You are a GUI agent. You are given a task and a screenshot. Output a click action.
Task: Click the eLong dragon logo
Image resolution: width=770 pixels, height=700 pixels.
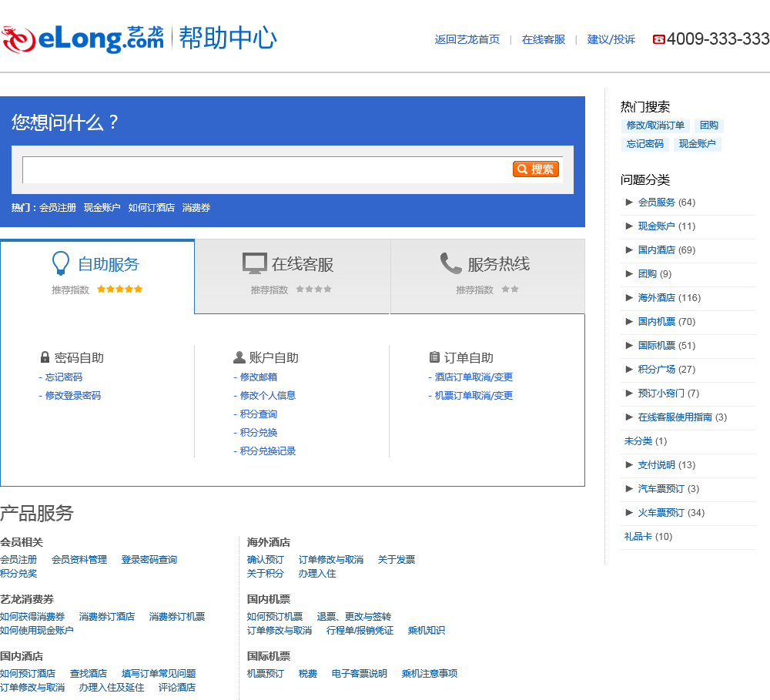click(18, 39)
